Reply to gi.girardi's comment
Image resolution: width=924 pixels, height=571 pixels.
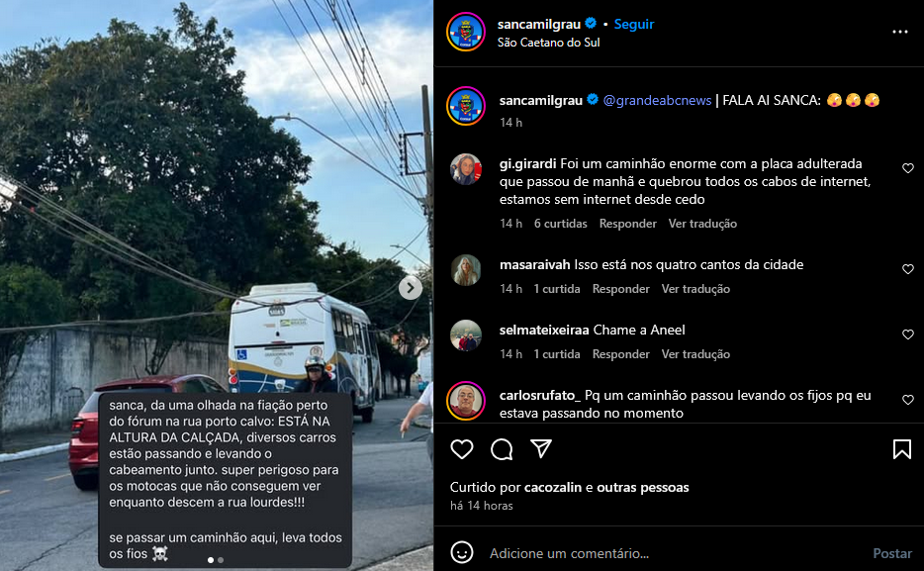point(627,224)
